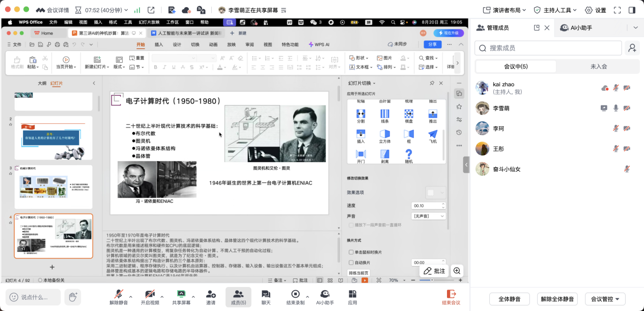The image size is (644, 311).
Task: Select the 立方体 transition effect
Action: pyautogui.click(x=384, y=134)
